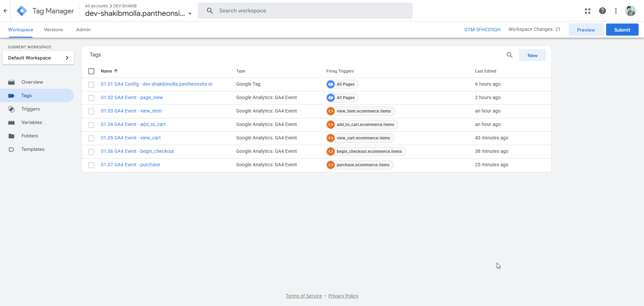Open the three-dot more options menu
Screen dimensions: 644x306
pos(616,11)
